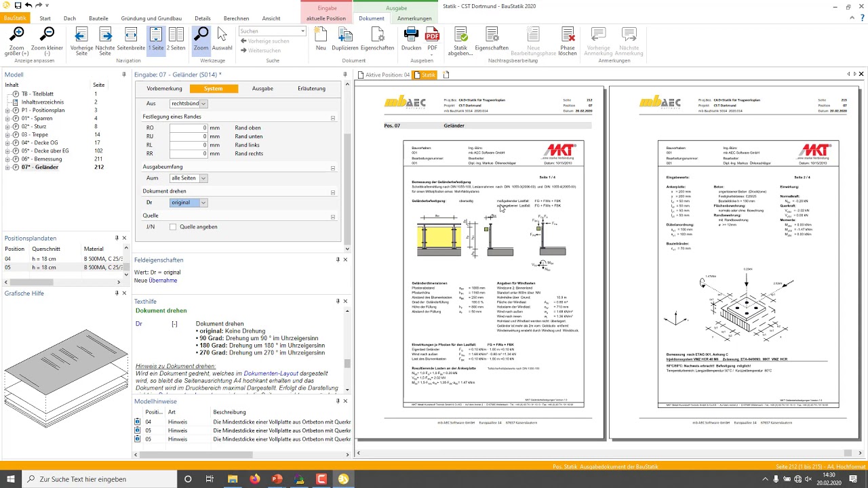
Task: Expand the 04* - Decke OG tree node
Action: pyautogui.click(x=7, y=143)
